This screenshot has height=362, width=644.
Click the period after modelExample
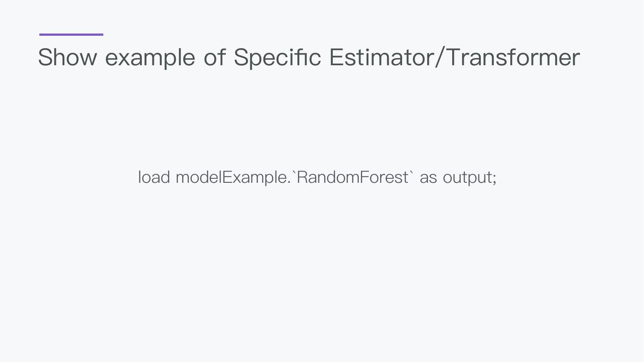coord(289,182)
